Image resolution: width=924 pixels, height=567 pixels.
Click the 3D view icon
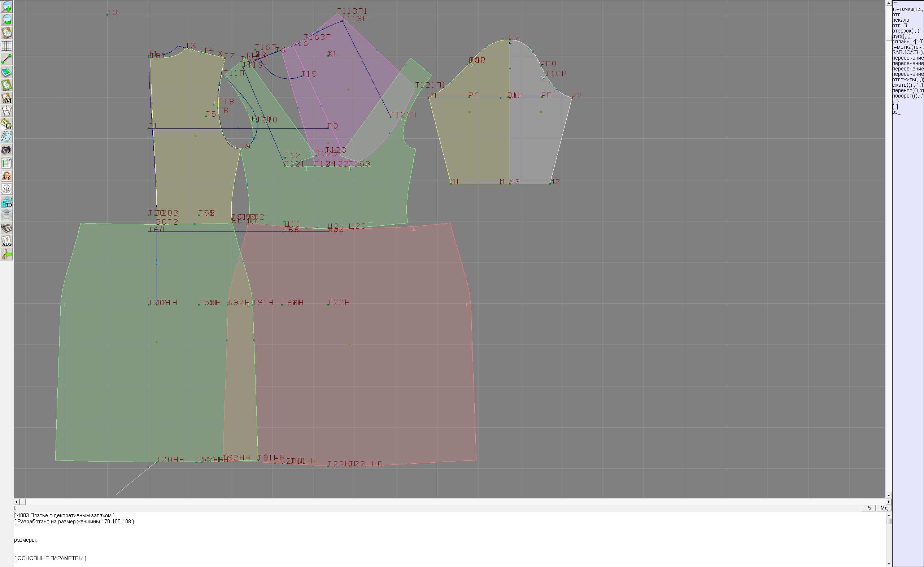click(6, 202)
